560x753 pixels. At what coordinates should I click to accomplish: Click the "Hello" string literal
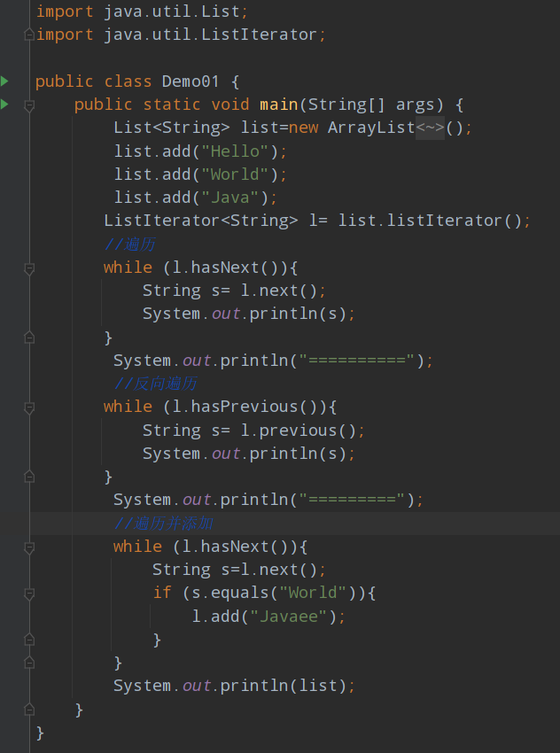235,151
